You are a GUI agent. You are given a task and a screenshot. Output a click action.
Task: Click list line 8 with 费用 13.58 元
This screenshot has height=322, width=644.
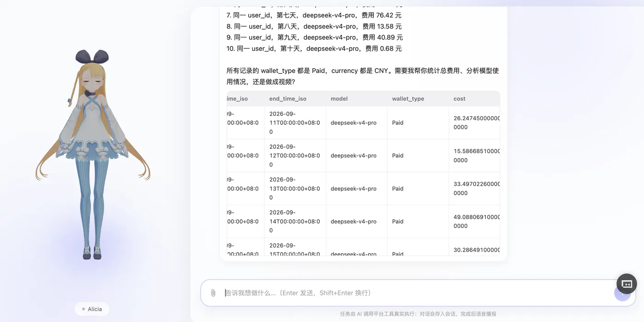pyautogui.click(x=314, y=26)
